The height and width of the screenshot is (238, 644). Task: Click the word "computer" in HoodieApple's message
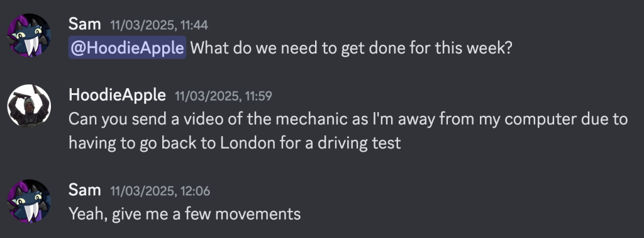click(x=540, y=120)
